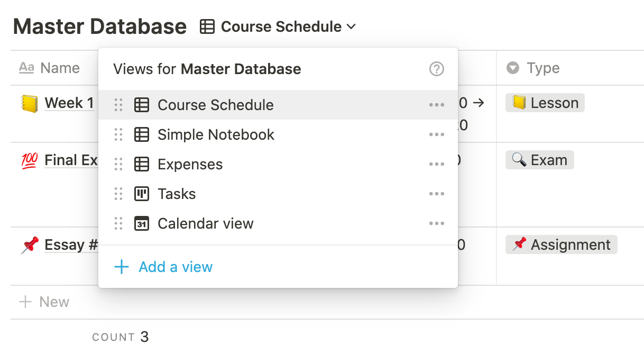Screen dimensions: 644x362
Task: Click the Lesson type tag
Action: point(545,103)
